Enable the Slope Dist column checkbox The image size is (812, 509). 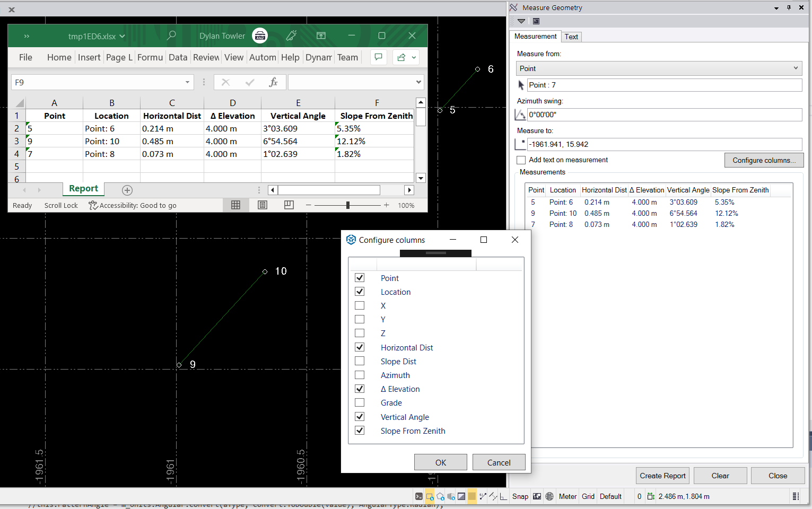[360, 361]
